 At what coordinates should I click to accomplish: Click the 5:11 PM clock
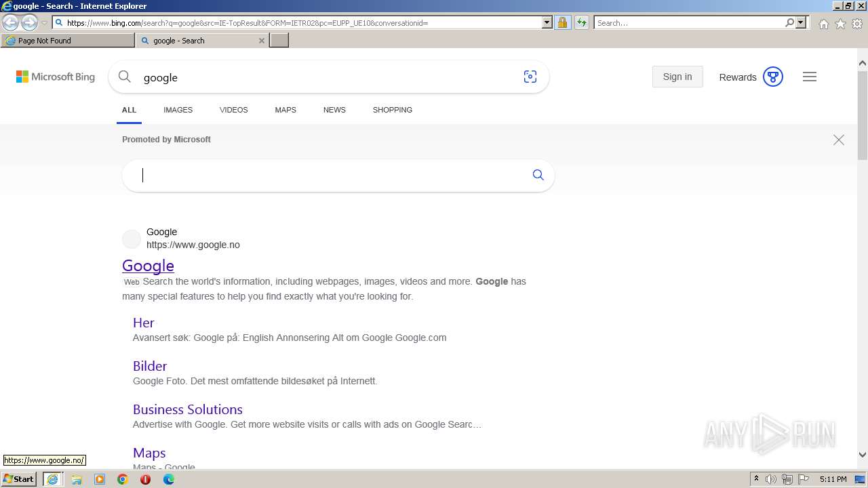coord(833,479)
